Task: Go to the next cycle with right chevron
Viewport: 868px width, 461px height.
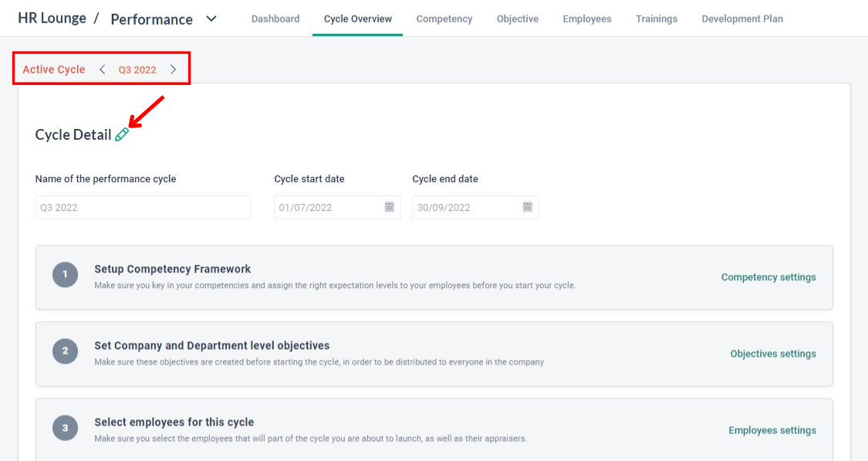Action: tap(174, 69)
